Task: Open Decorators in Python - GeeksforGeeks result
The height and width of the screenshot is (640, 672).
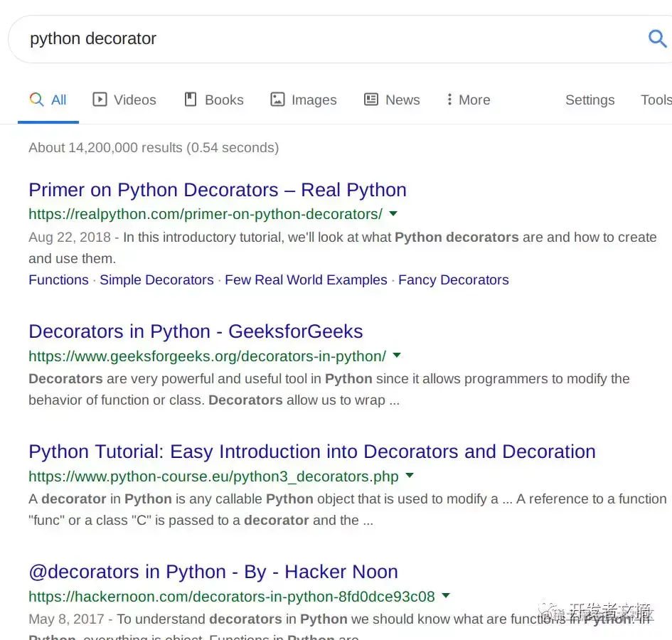Action: click(196, 331)
